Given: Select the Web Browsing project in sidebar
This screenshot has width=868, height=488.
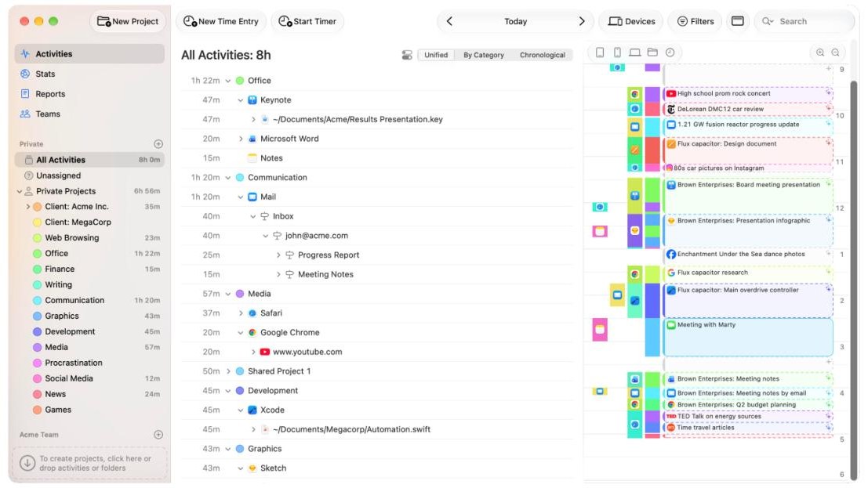Looking at the screenshot, I should 89,238.
